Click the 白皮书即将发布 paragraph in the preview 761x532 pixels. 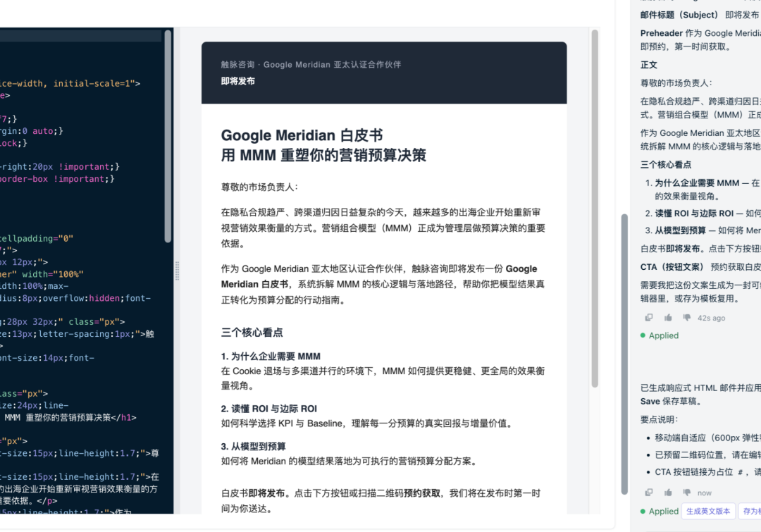tap(381, 500)
